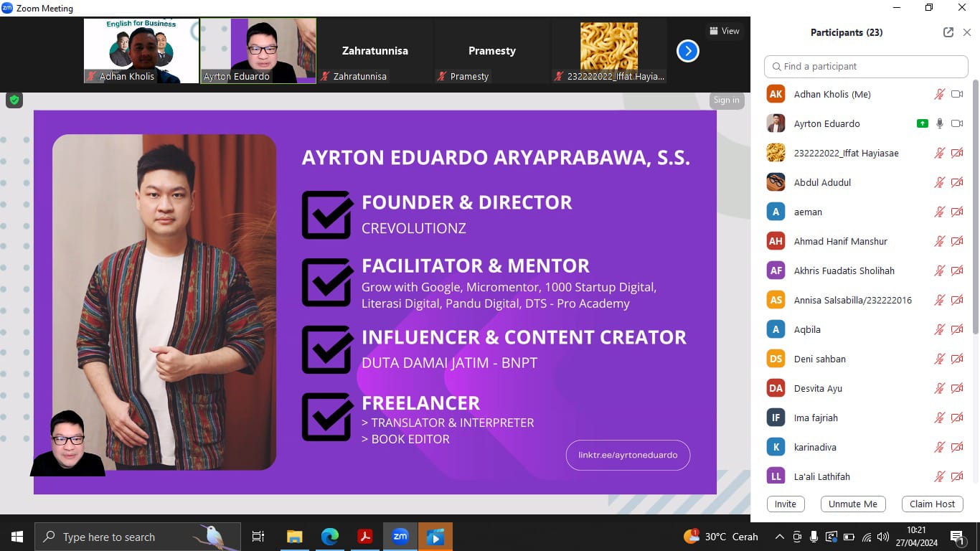Image resolution: width=980 pixels, height=551 pixels.
Task: Click the Participants panel scrollbar
Action: (975, 206)
